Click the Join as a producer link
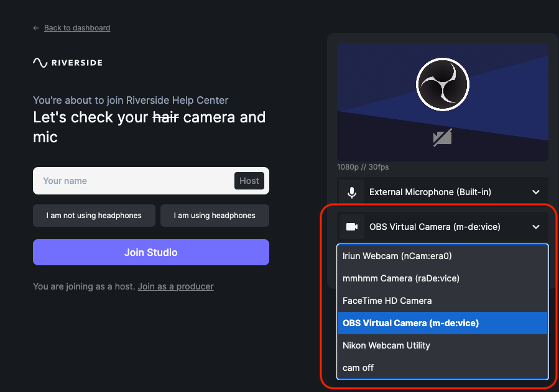 [176, 286]
